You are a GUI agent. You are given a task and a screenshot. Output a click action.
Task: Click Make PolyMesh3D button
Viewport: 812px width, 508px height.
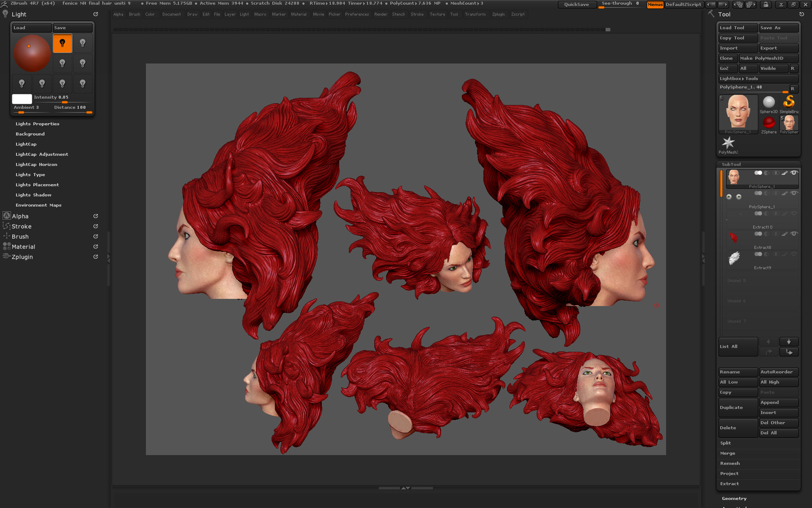pyautogui.click(x=768, y=58)
